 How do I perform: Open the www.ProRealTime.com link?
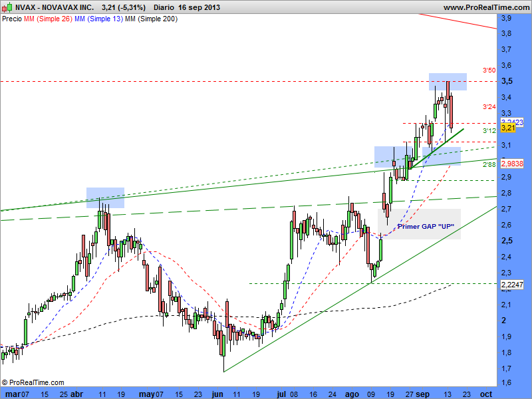486,7
